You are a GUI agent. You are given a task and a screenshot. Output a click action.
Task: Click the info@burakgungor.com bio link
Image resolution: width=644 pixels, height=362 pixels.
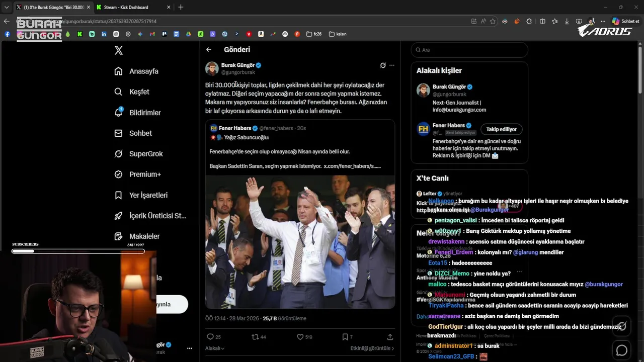pyautogui.click(x=459, y=110)
